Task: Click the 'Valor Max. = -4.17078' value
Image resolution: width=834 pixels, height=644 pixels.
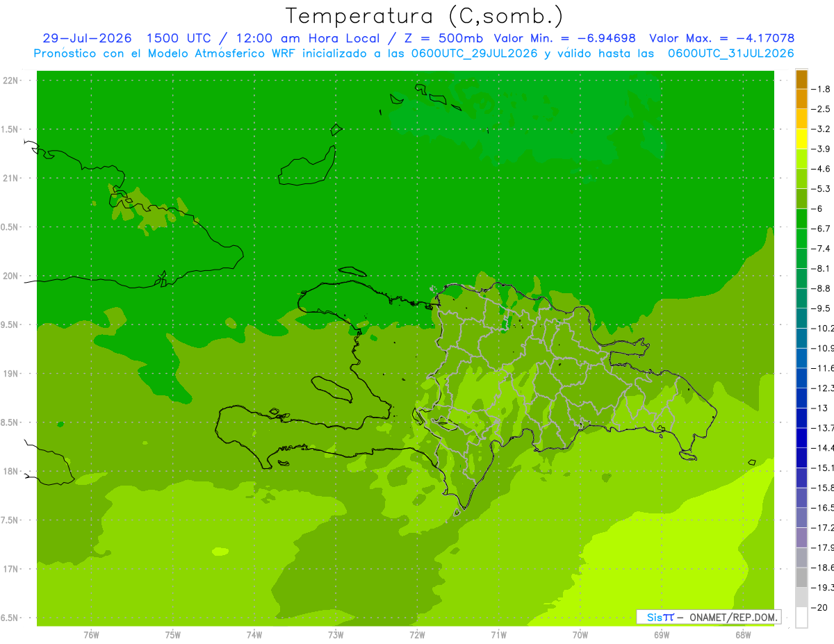Action: pos(722,38)
